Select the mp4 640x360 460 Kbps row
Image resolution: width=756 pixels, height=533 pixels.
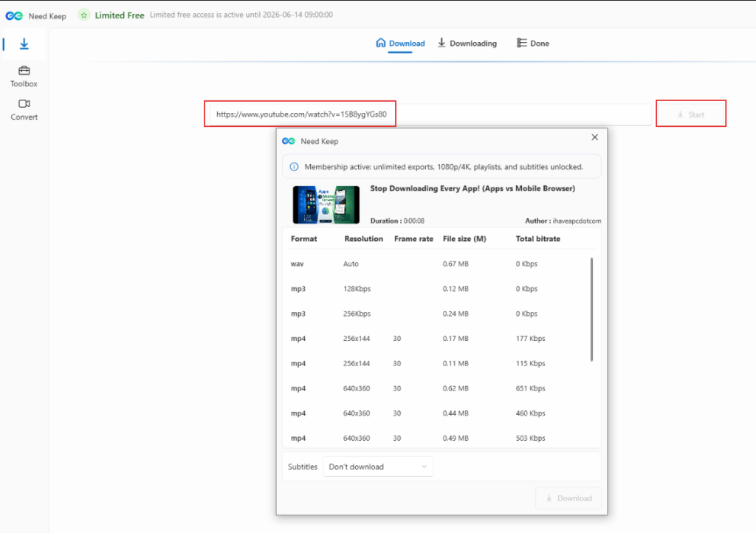[439, 413]
